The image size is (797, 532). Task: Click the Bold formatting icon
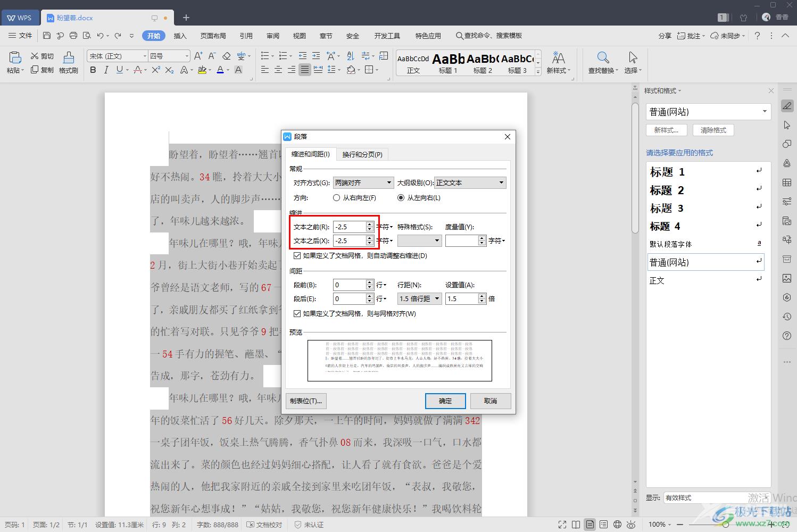pyautogui.click(x=93, y=70)
